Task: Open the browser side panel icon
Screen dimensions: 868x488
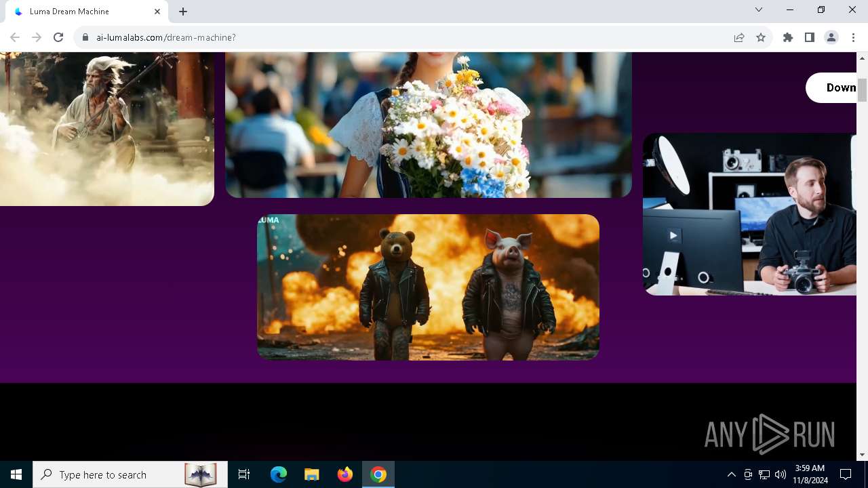Action: click(x=810, y=37)
